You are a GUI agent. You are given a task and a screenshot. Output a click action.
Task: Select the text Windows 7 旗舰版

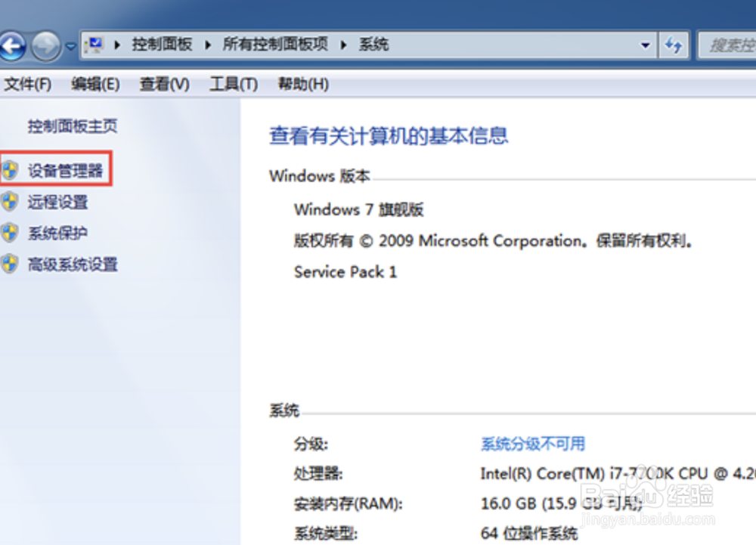click(x=358, y=209)
